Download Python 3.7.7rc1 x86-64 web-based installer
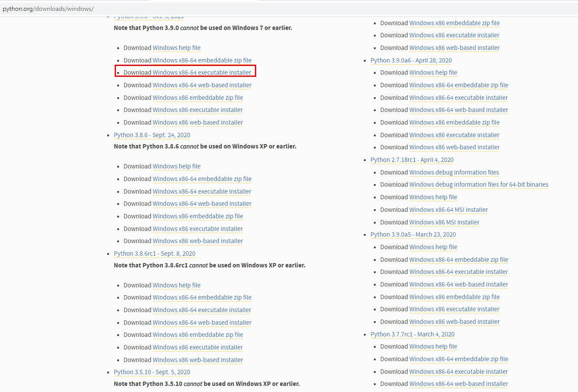This screenshot has width=578, height=392. coord(459,384)
